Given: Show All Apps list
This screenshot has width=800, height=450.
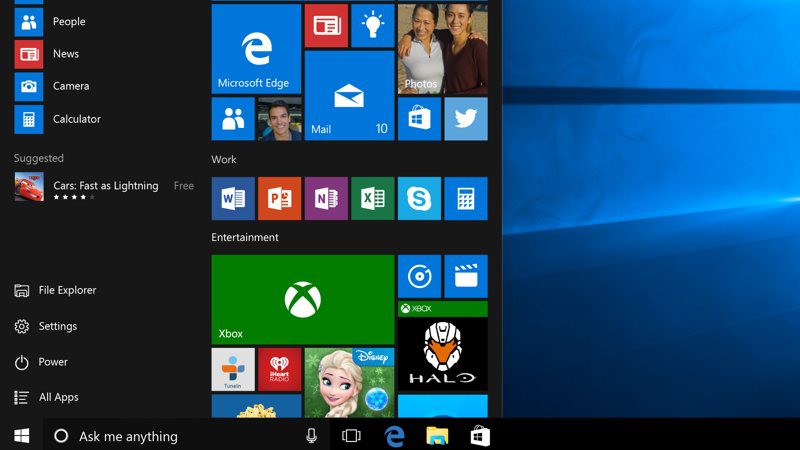Looking at the screenshot, I should tap(46, 397).
